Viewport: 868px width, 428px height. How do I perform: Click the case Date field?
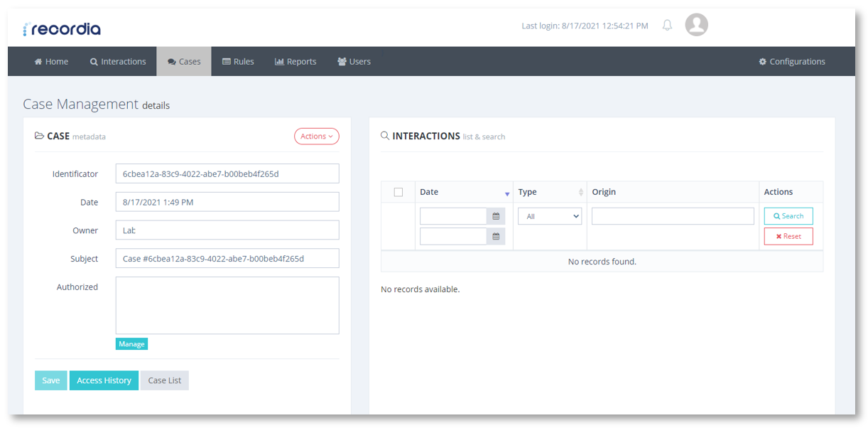(227, 202)
